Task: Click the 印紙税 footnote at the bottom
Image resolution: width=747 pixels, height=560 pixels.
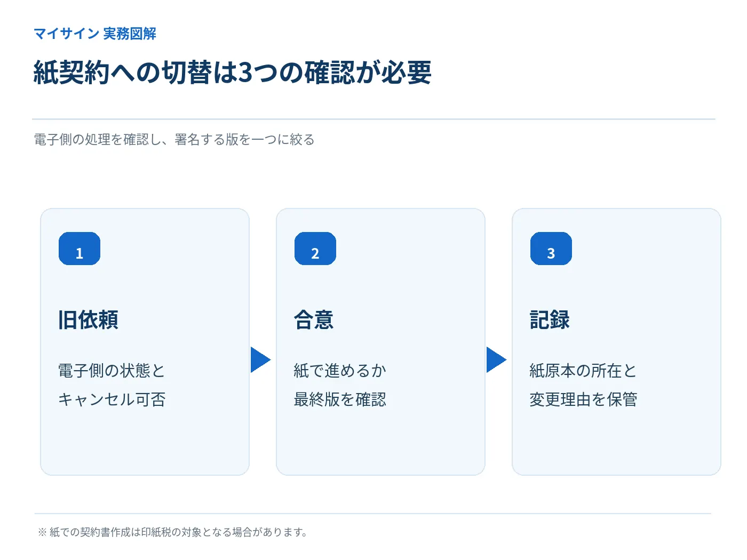Action: pos(172,532)
